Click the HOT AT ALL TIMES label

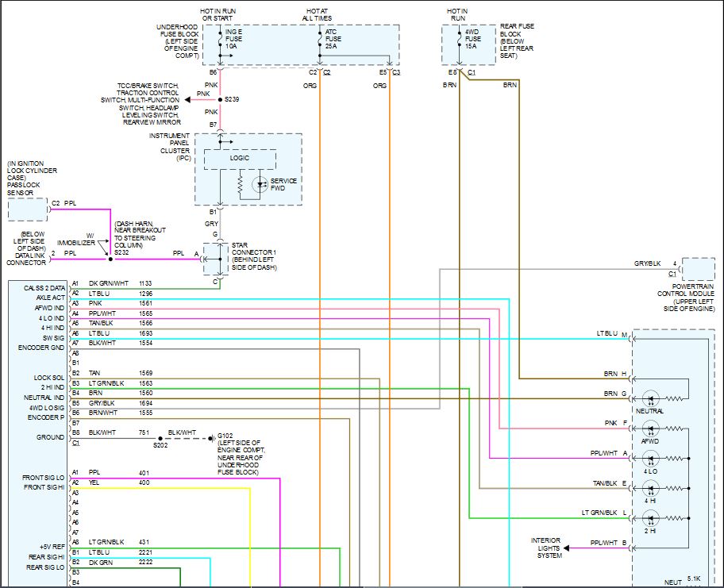(x=317, y=14)
